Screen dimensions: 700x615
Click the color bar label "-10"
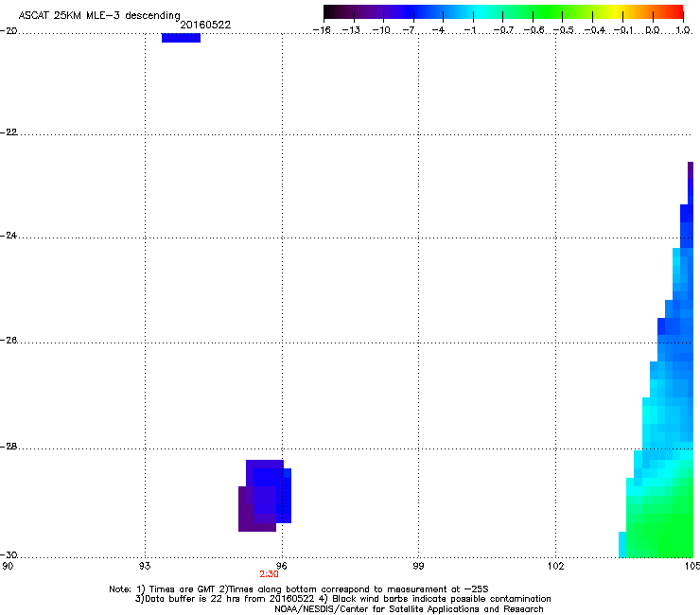click(x=381, y=30)
